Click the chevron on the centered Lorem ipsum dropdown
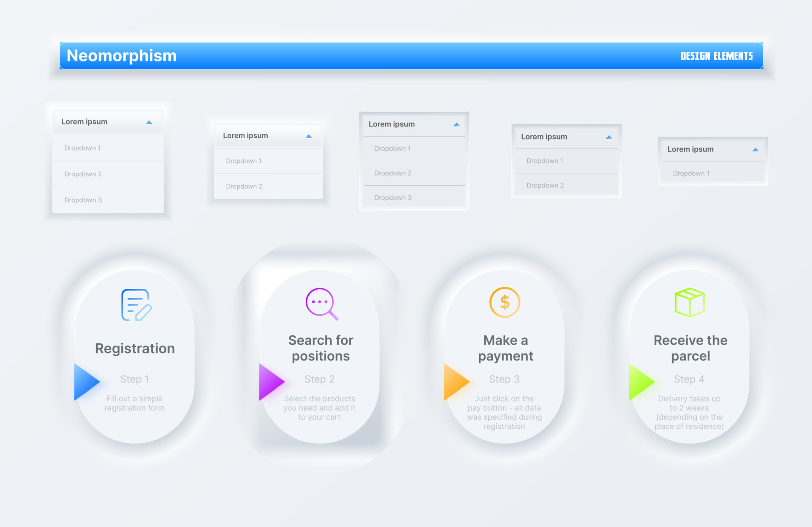The width and height of the screenshot is (812, 527). (456, 124)
